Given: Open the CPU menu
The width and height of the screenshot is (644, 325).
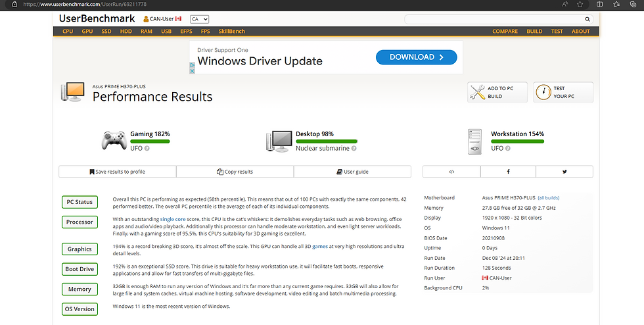Looking at the screenshot, I should (68, 32).
